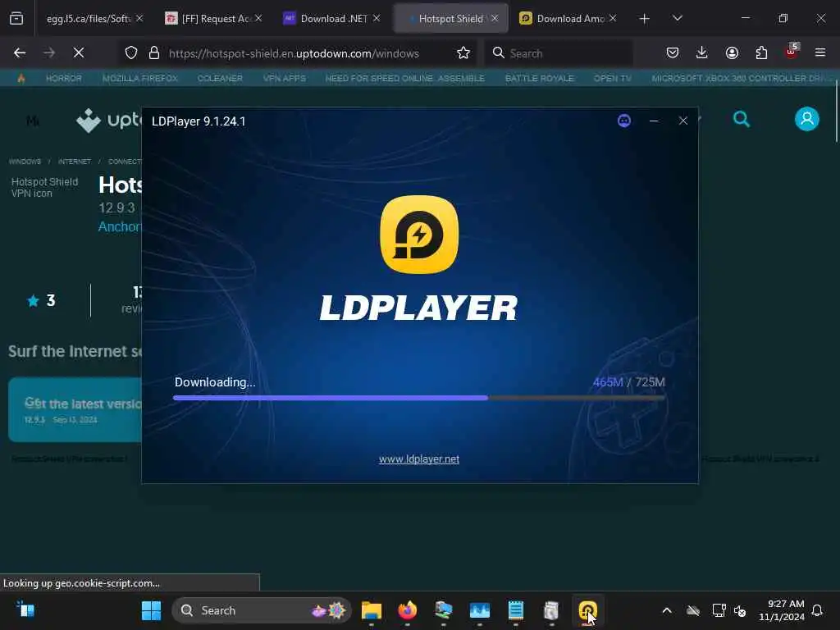
Task: Click the uBlock Origin extension icon
Action: coord(792,52)
